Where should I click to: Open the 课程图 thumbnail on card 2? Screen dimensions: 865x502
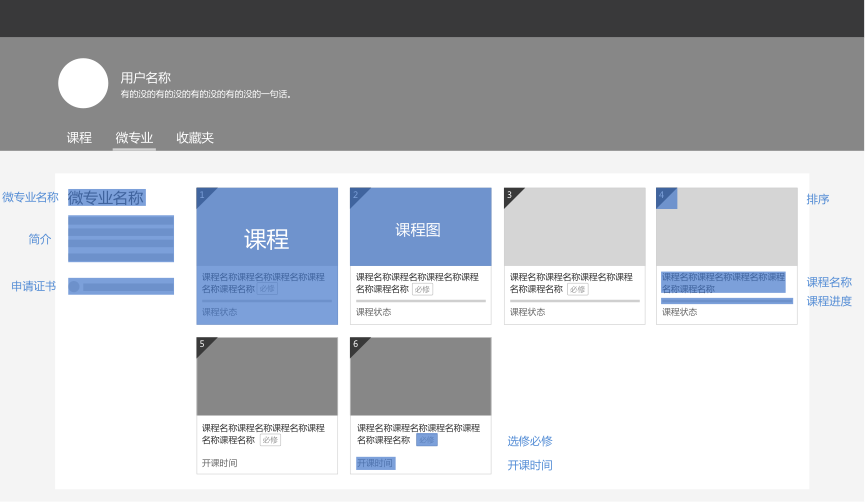[420, 227]
